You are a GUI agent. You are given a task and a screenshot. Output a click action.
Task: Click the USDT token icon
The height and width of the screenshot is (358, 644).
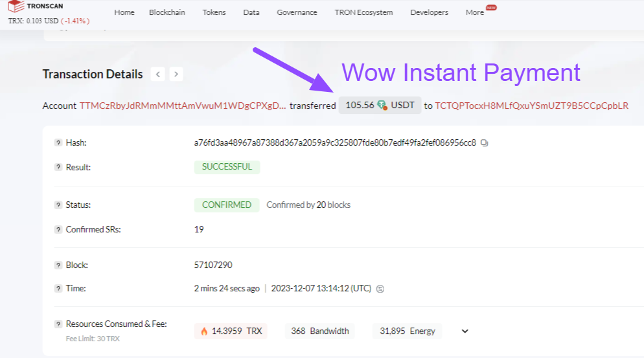coord(382,106)
